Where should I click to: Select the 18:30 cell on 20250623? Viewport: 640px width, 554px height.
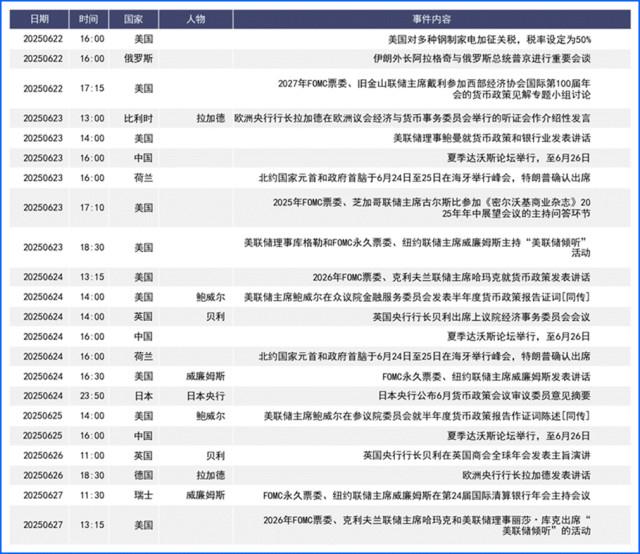click(x=92, y=247)
